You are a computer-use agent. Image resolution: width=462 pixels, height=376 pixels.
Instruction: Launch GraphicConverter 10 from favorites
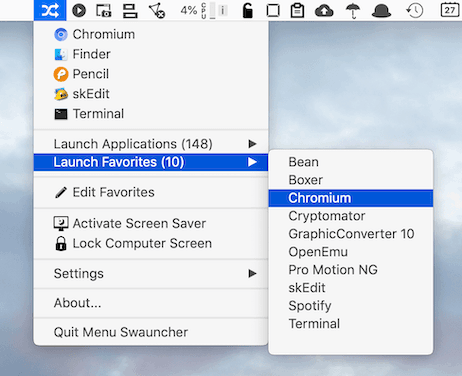[351, 234]
